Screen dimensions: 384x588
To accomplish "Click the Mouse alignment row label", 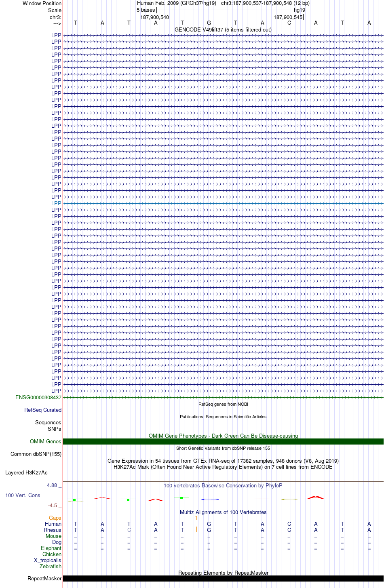I will click(54, 536).
